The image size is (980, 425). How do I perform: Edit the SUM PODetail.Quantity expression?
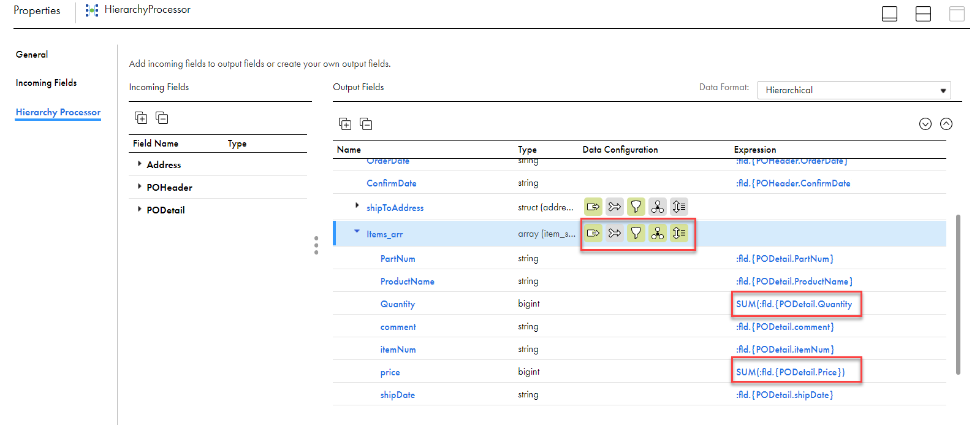(x=794, y=304)
